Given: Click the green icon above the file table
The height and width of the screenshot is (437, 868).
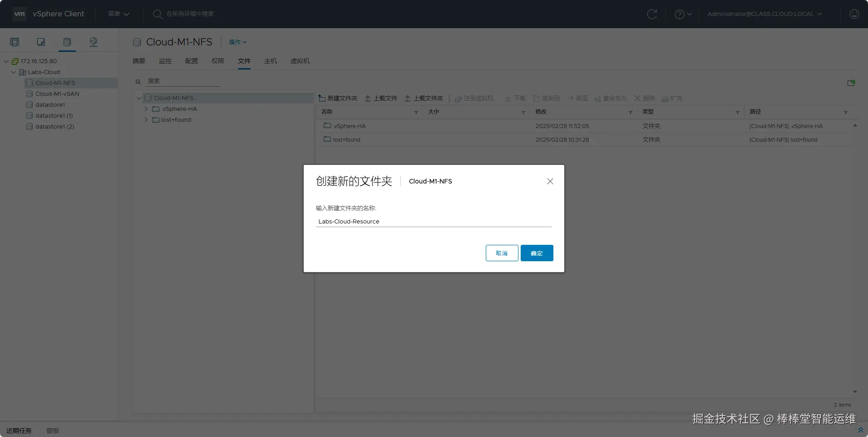Looking at the screenshot, I should (x=851, y=83).
